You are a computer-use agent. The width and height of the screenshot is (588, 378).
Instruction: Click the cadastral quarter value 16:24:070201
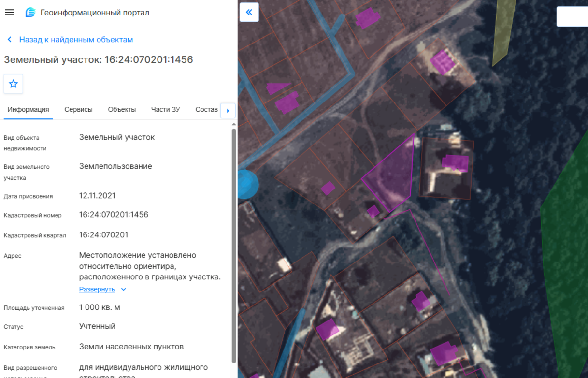(103, 235)
